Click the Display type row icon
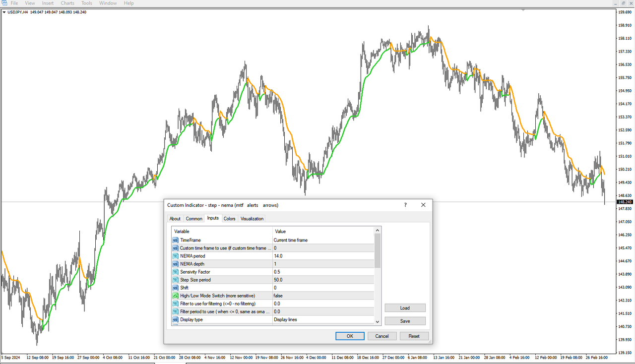635x364 pixels. click(175, 319)
